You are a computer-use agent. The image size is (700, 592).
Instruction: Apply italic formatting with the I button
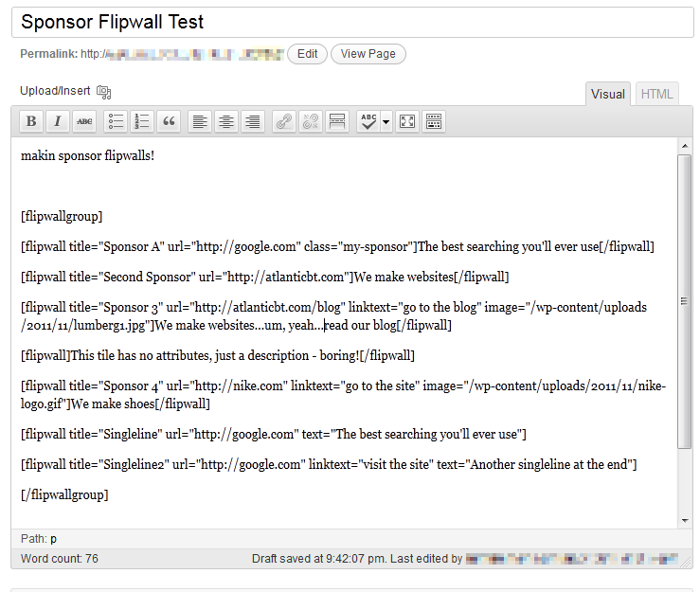tap(58, 121)
